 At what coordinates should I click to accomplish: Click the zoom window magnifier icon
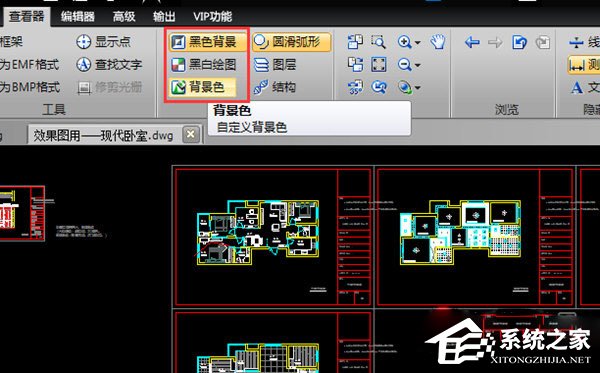coord(378,42)
